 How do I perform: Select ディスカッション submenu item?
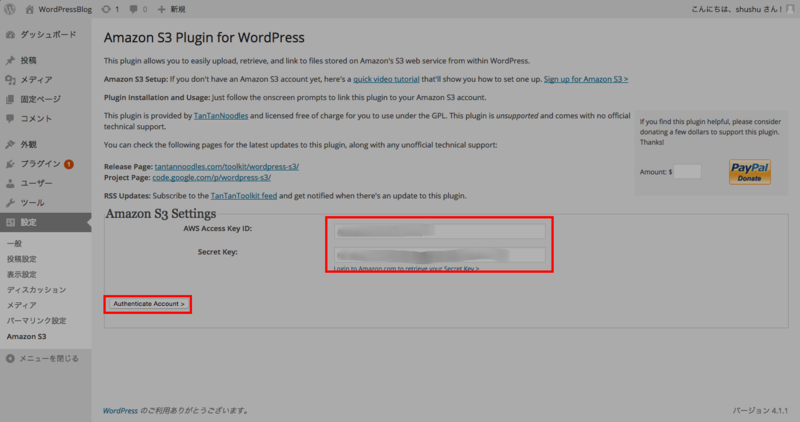pyautogui.click(x=36, y=290)
